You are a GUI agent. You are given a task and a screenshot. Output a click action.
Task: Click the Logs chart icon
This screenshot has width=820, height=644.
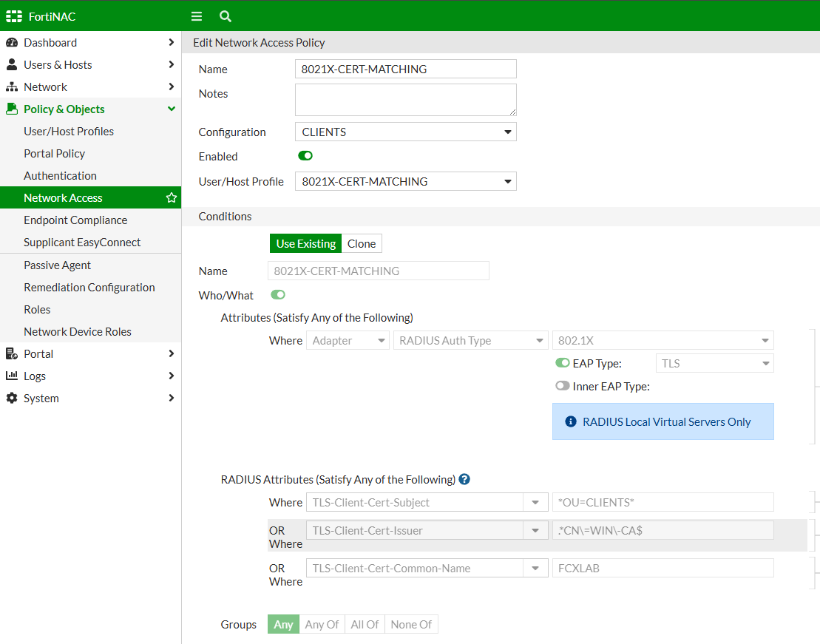click(12, 376)
